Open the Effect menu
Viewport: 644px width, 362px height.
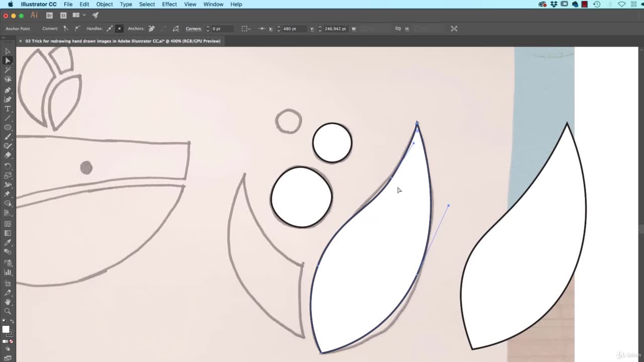(x=169, y=4)
